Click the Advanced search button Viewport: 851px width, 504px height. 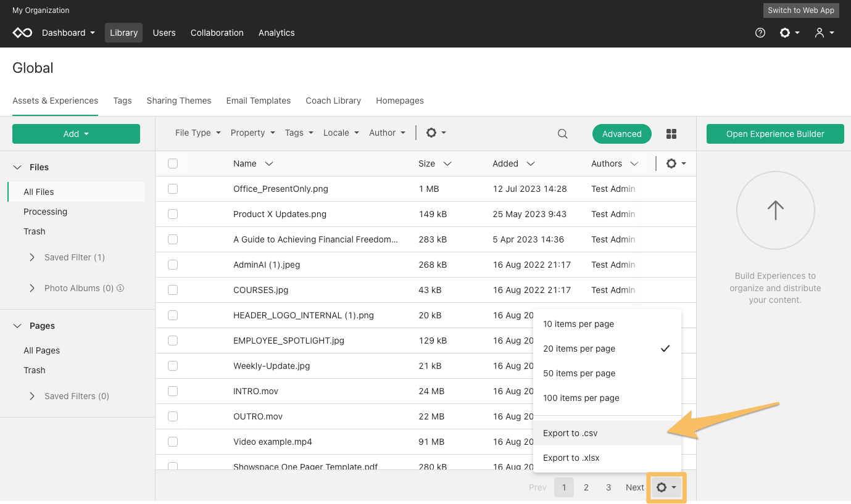pyautogui.click(x=621, y=134)
